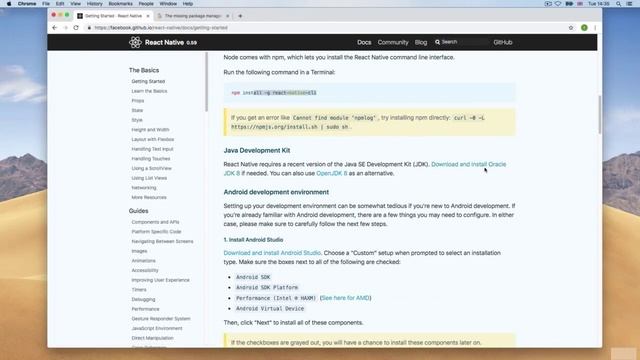Open State in the sidebar

pyautogui.click(x=137, y=110)
